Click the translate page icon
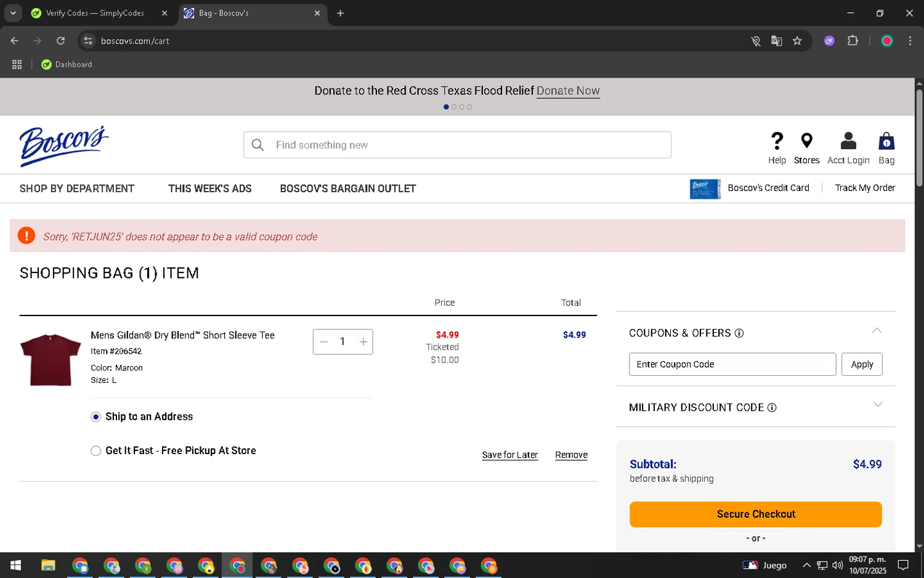924x578 pixels. tap(776, 41)
